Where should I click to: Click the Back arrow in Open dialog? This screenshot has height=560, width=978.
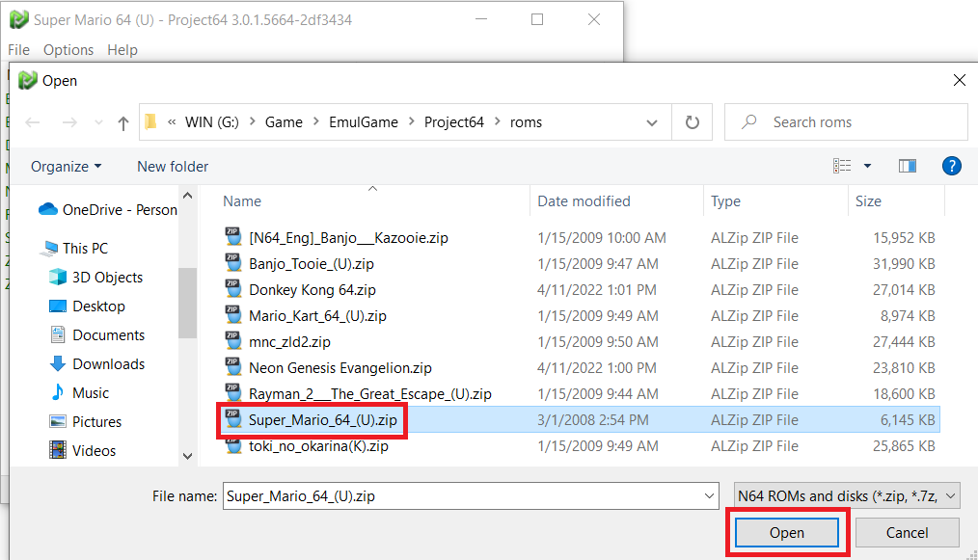[x=33, y=122]
